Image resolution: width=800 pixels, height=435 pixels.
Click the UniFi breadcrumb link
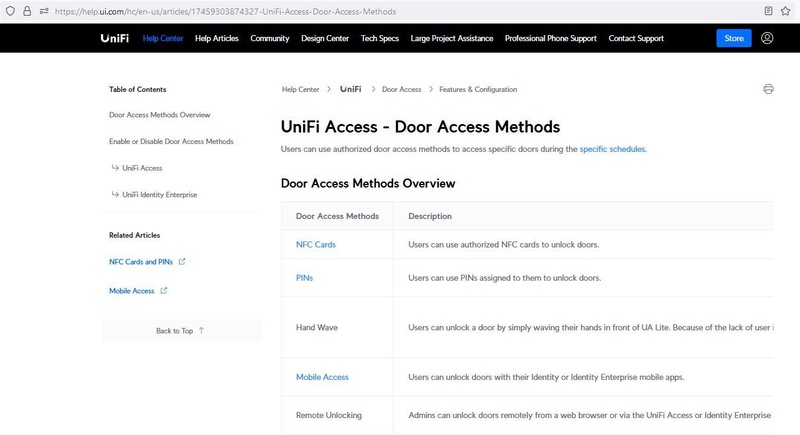350,89
